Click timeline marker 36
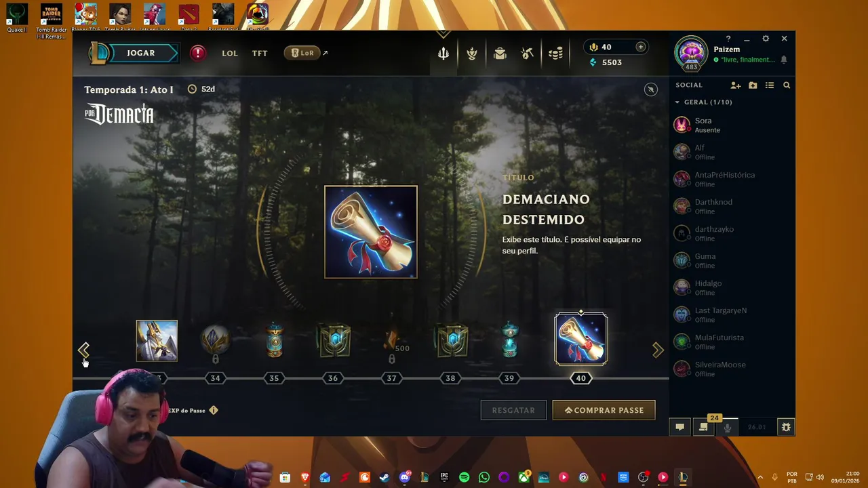This screenshot has width=868, height=488. 333,378
